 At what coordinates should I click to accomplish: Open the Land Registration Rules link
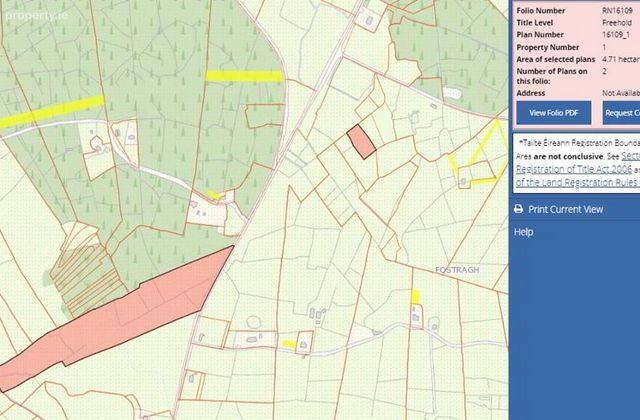578,182
